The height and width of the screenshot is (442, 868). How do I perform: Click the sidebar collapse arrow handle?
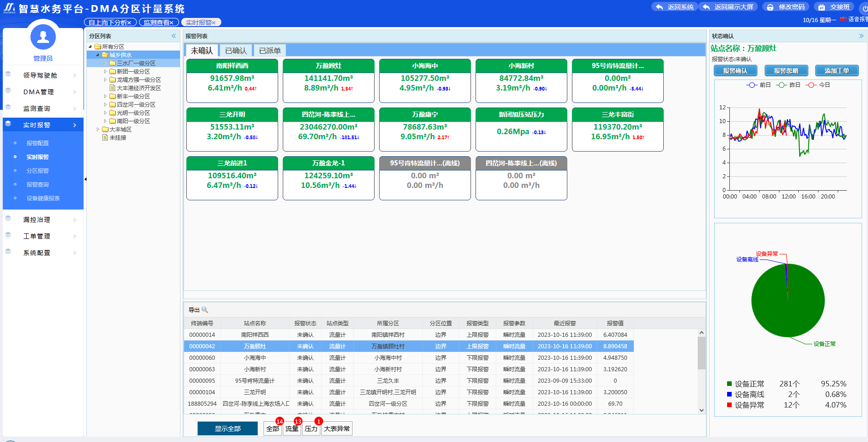pyautogui.click(x=85, y=179)
